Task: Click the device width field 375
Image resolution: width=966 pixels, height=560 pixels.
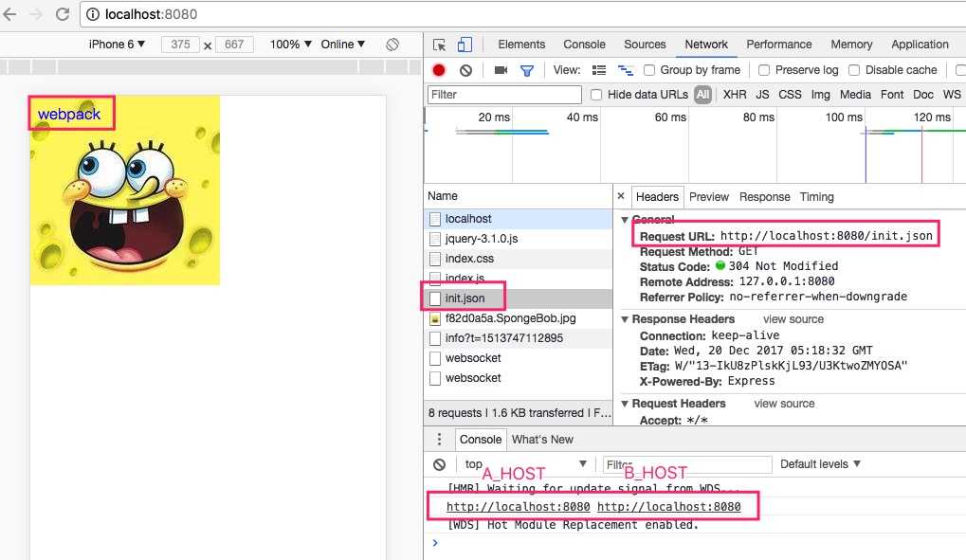Action: tap(180, 45)
